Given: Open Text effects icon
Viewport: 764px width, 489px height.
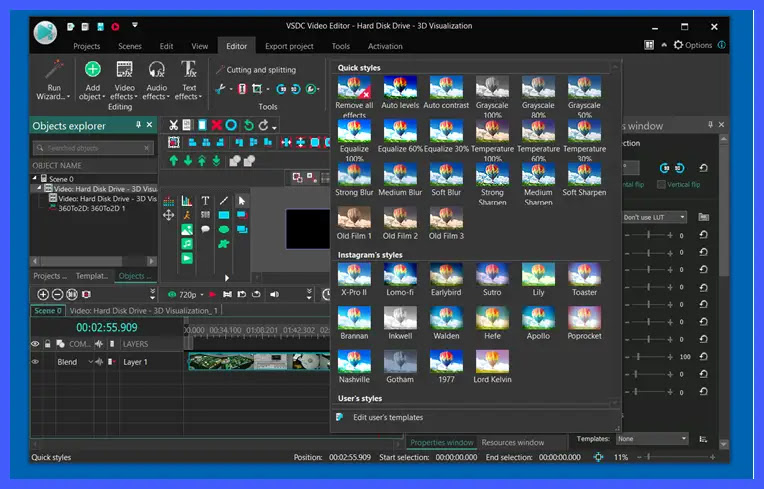Looking at the screenshot, I should (189, 70).
